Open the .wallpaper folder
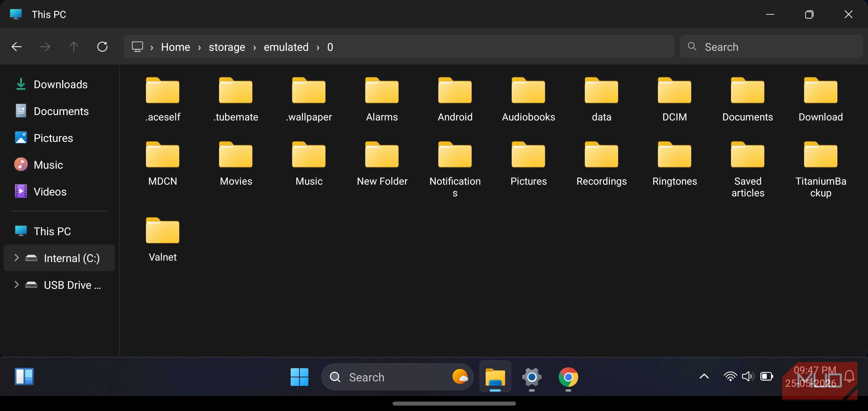 click(309, 99)
